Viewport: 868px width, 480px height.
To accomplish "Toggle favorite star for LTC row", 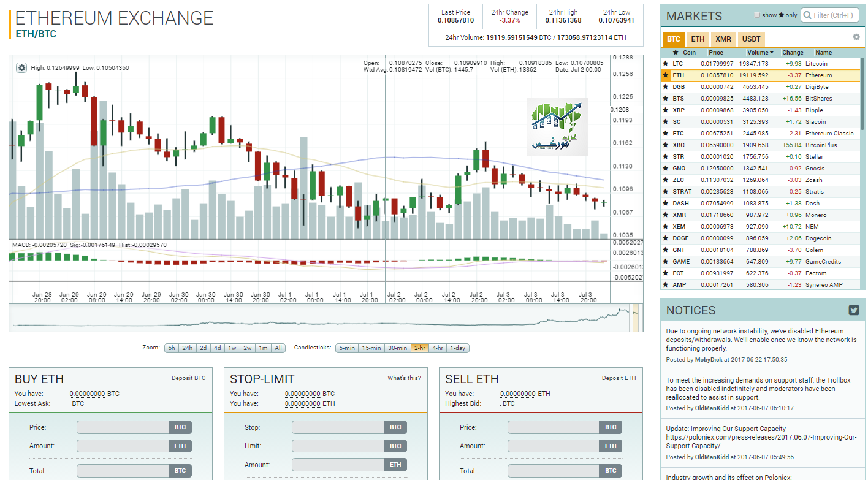I will 665,63.
